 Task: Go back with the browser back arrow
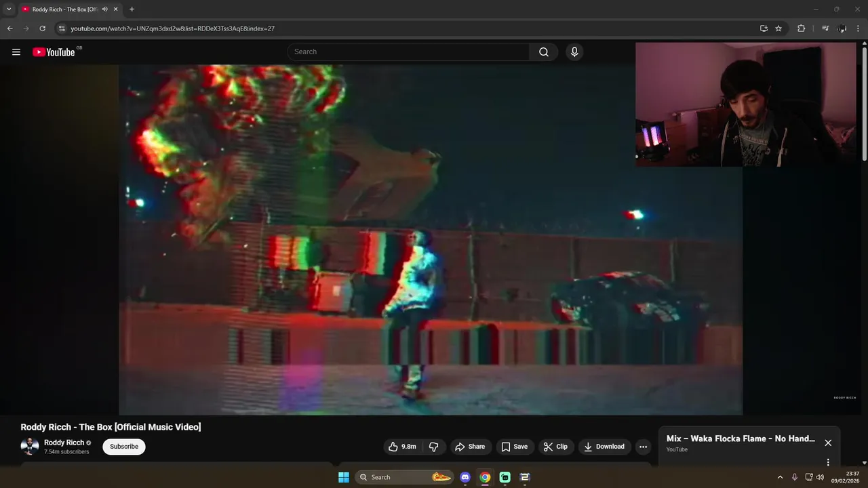[x=9, y=28]
